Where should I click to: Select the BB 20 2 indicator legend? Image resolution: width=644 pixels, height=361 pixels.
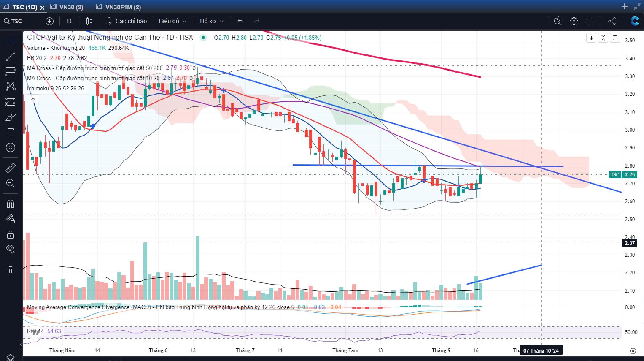click(37, 58)
